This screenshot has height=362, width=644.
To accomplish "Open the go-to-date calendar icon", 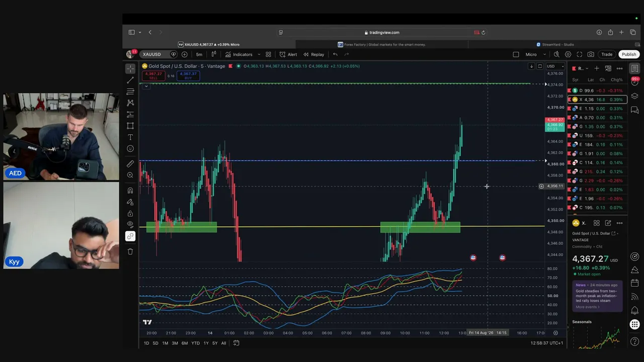I will point(236,343).
